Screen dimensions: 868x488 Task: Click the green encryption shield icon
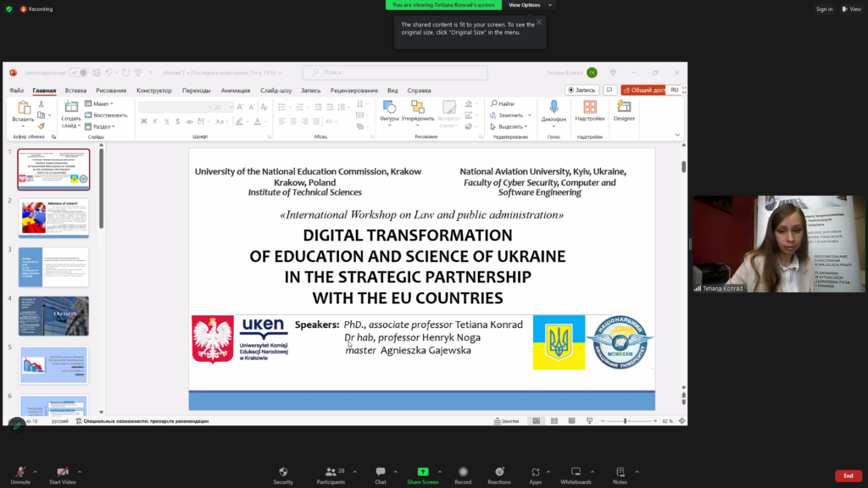click(x=8, y=8)
